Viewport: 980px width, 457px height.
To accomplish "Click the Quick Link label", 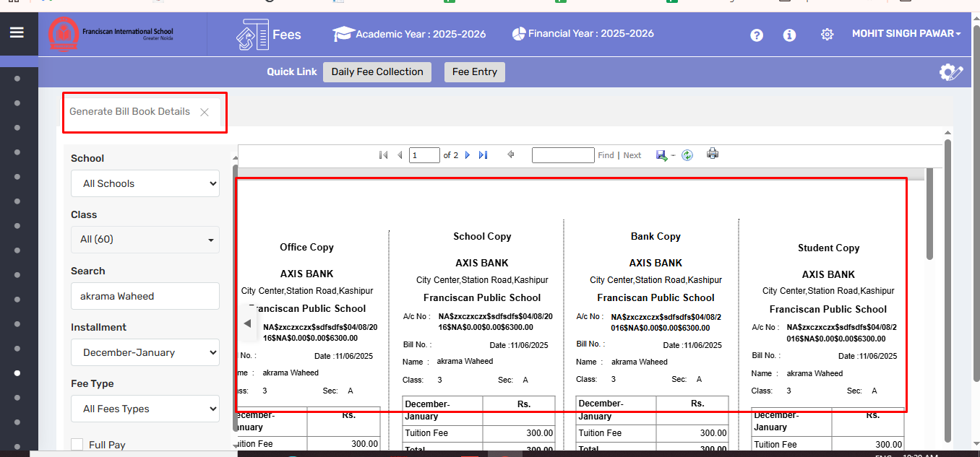I will tap(292, 71).
